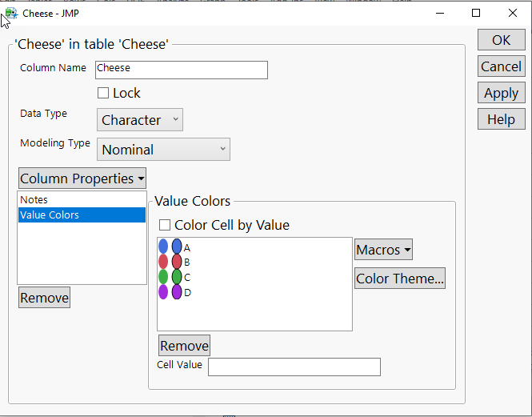The height and width of the screenshot is (417, 532).
Task: Click the Column Name text field
Action: point(181,70)
